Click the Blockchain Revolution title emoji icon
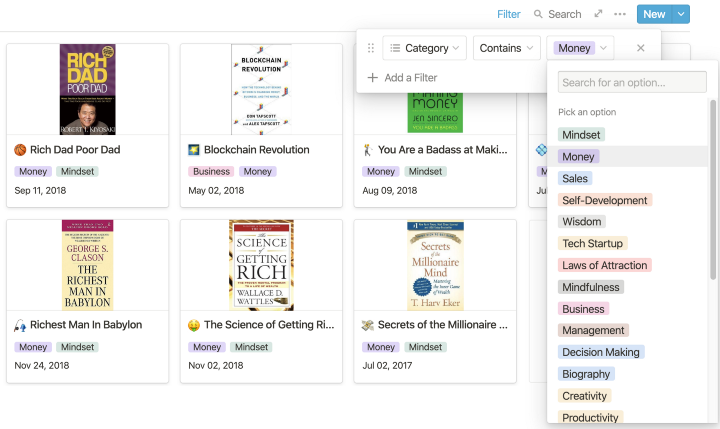Screen dimensions: 720x429 194,150
